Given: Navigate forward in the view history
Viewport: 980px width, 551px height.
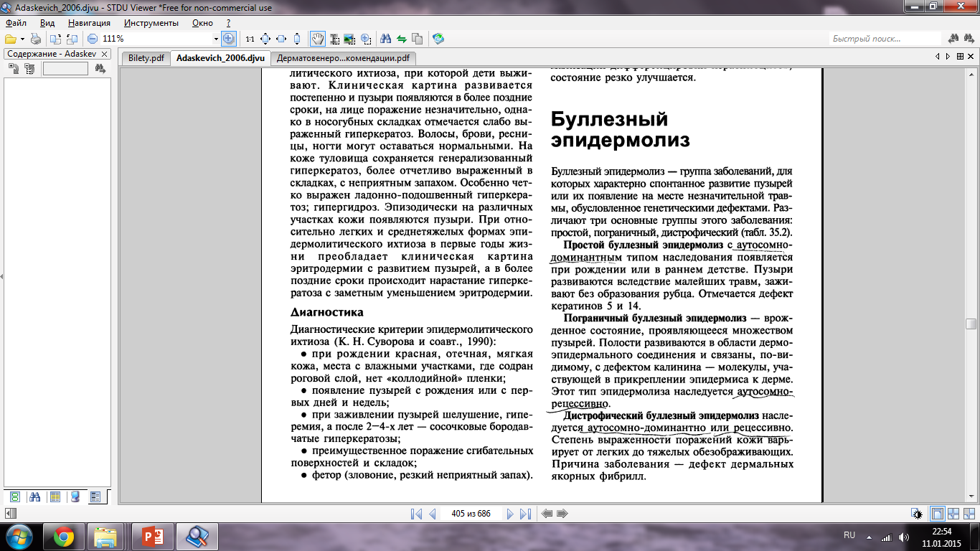Looking at the screenshot, I should pyautogui.click(x=562, y=514).
